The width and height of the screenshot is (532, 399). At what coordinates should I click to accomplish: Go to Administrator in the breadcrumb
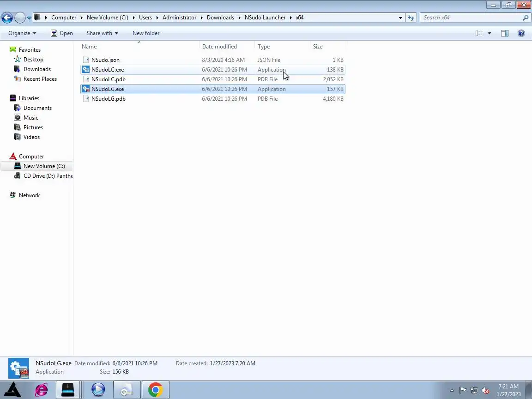click(179, 18)
